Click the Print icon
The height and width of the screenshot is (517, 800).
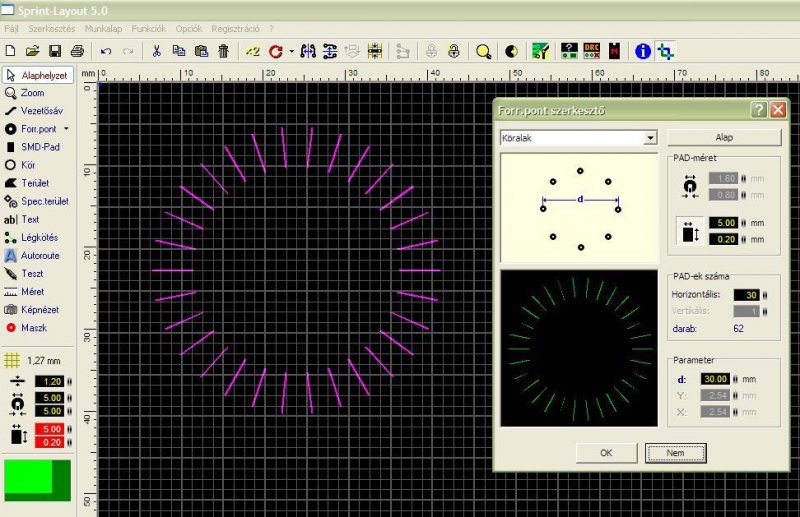click(77, 51)
